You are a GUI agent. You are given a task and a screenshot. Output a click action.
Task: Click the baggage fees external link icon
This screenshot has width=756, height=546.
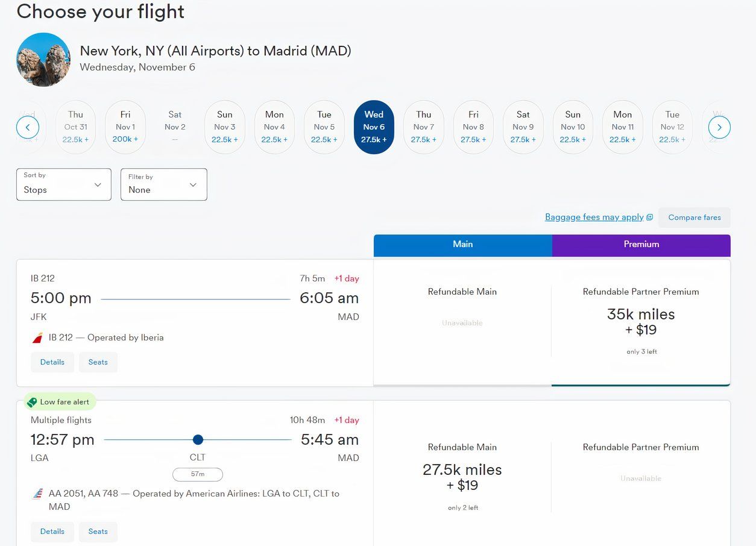[649, 218]
